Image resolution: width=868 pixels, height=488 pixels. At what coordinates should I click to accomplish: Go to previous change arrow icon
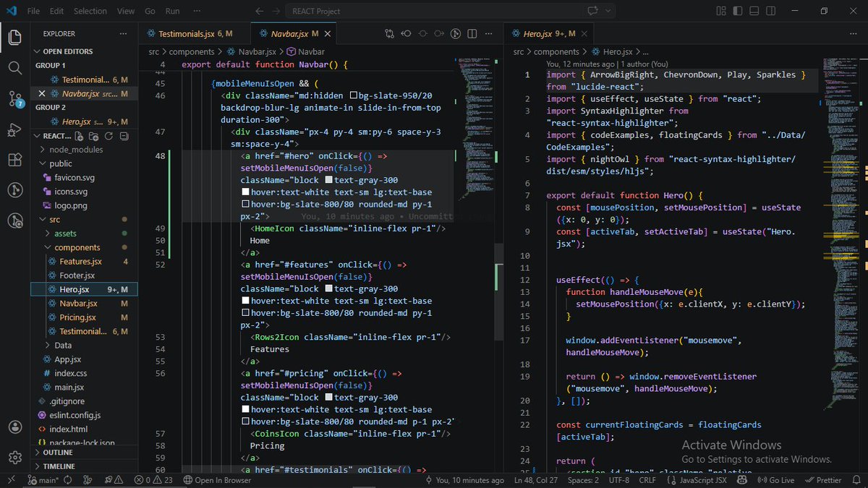407,34
